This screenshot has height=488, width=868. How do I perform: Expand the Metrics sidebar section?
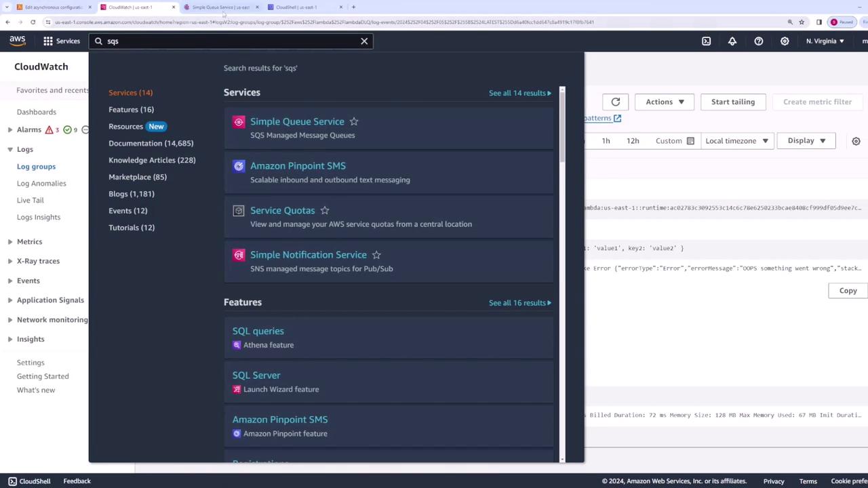[10, 242]
